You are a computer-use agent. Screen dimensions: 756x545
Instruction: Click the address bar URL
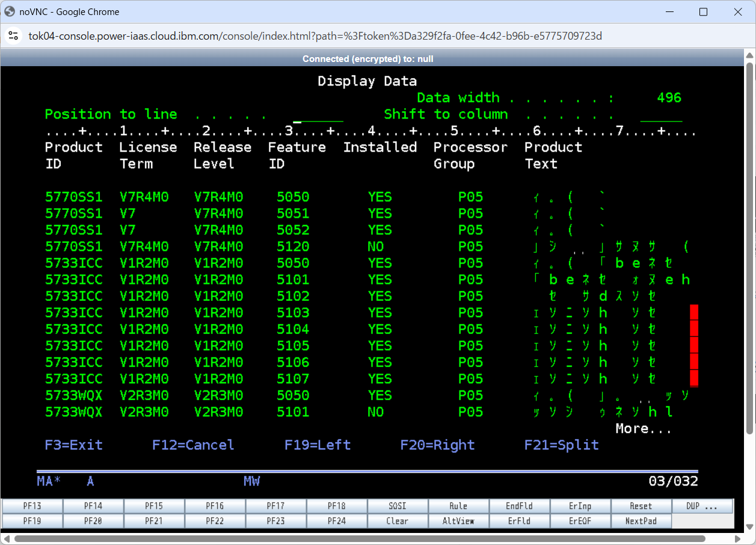click(315, 36)
